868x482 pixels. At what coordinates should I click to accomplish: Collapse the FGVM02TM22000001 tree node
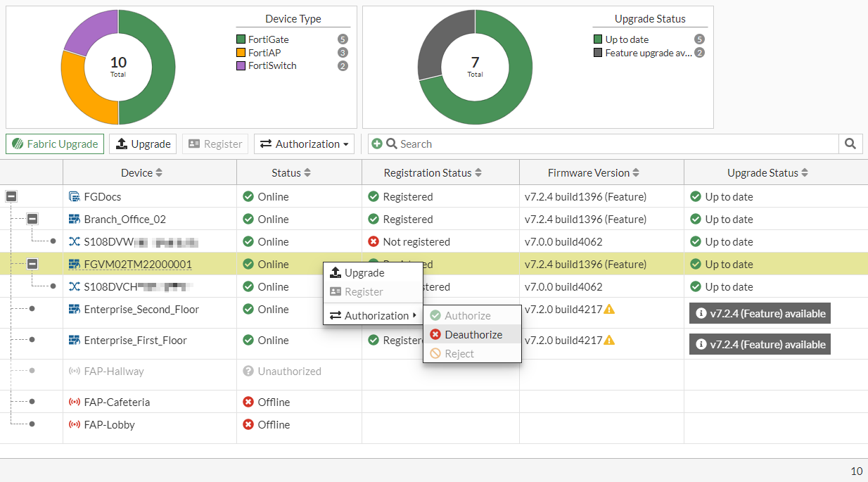point(32,264)
